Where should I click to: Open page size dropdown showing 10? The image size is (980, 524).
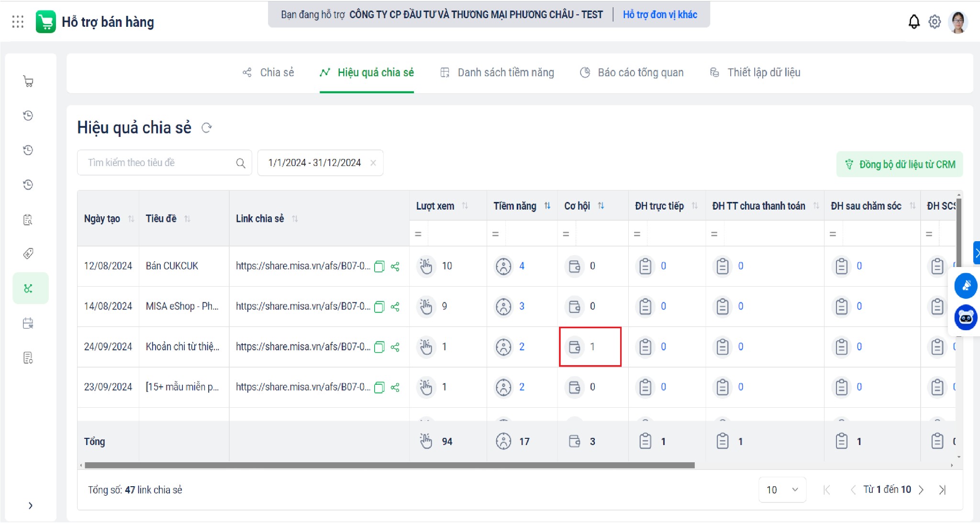782,490
